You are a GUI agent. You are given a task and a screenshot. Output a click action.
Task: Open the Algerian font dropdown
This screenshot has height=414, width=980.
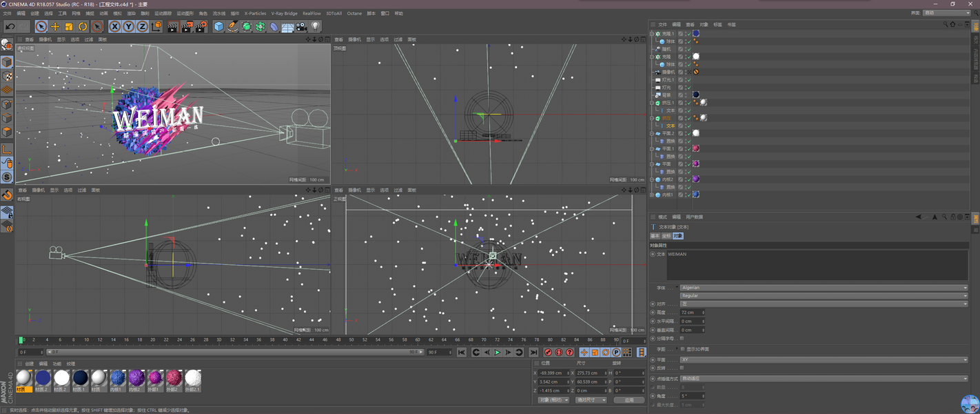(824, 288)
